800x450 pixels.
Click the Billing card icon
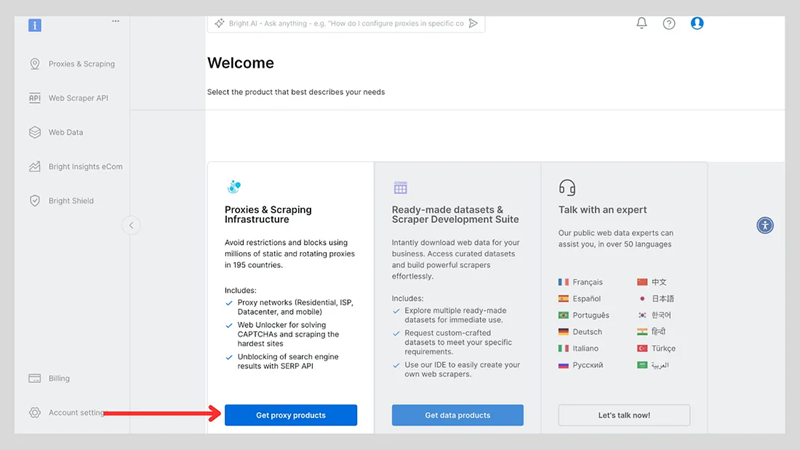[x=35, y=378]
